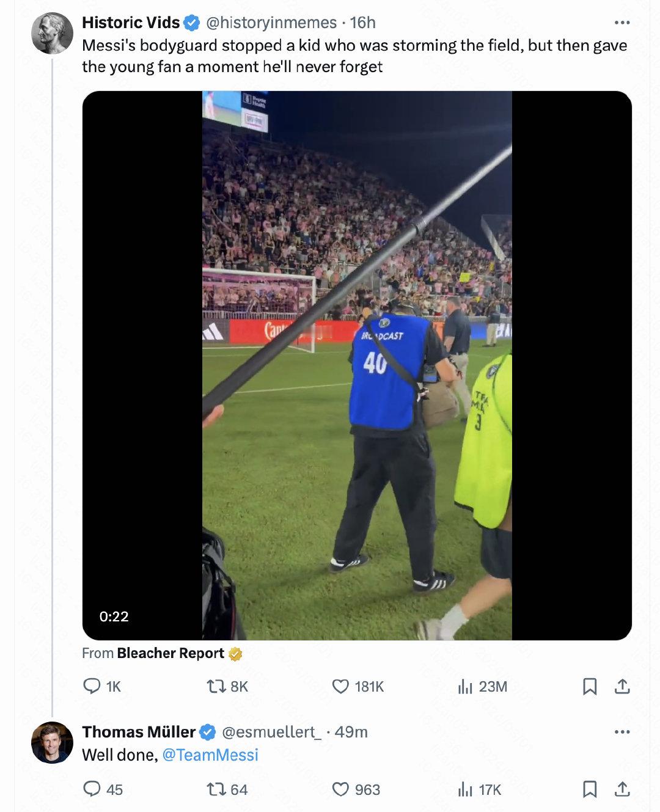Open more options on Thomas Müller's reply
The width and height of the screenshot is (660, 812).
click(621, 731)
